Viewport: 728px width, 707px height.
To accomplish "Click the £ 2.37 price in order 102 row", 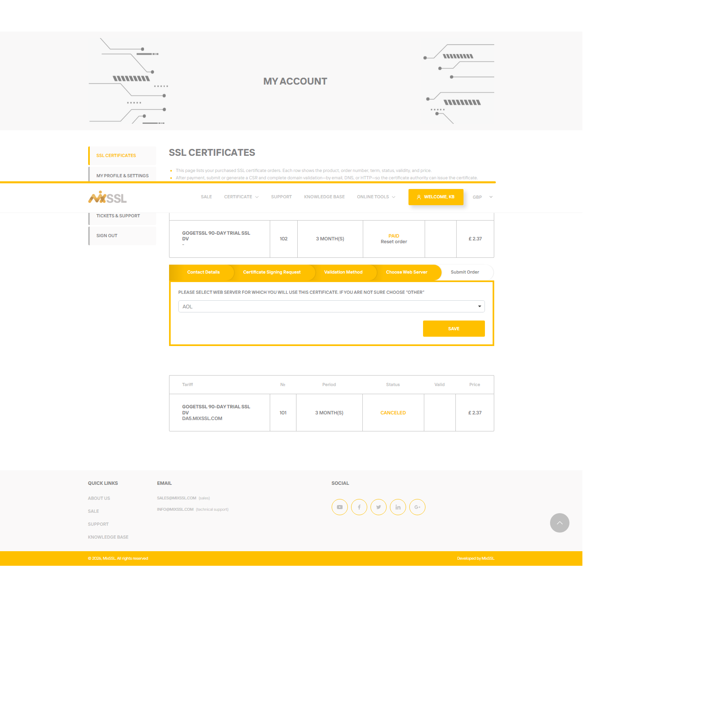I will pyautogui.click(x=475, y=239).
